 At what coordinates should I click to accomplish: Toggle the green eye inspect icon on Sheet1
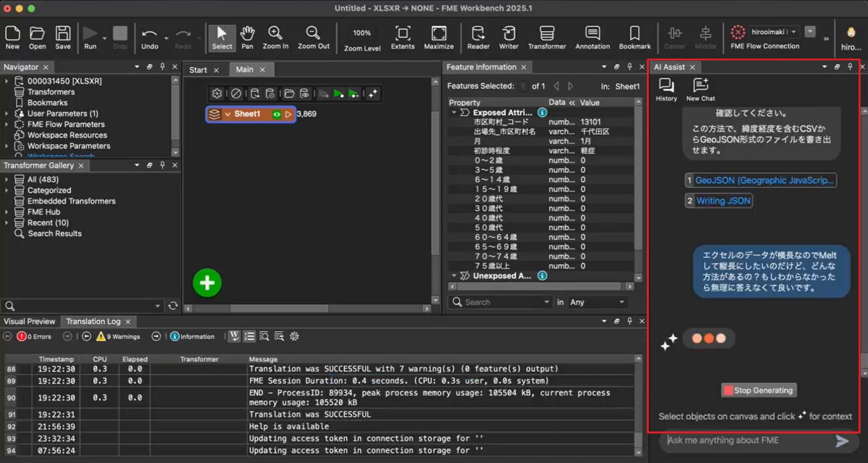pos(277,115)
